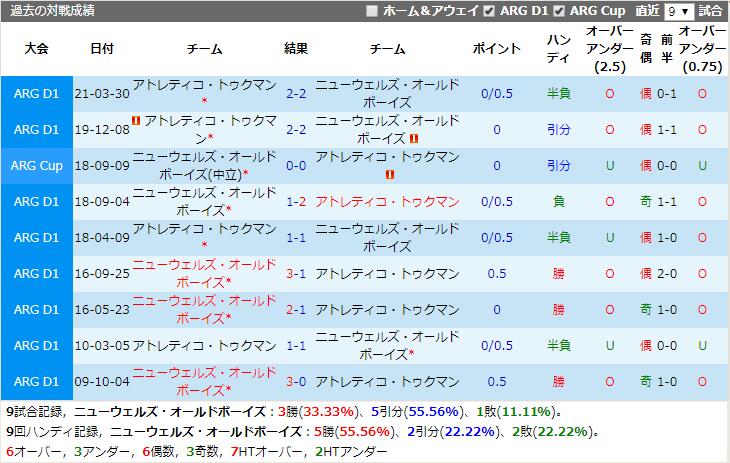Viewport: 730px width, 463px height.
Task: Click ARG D1 cell for 21-03-30 match
Action: tap(37, 94)
